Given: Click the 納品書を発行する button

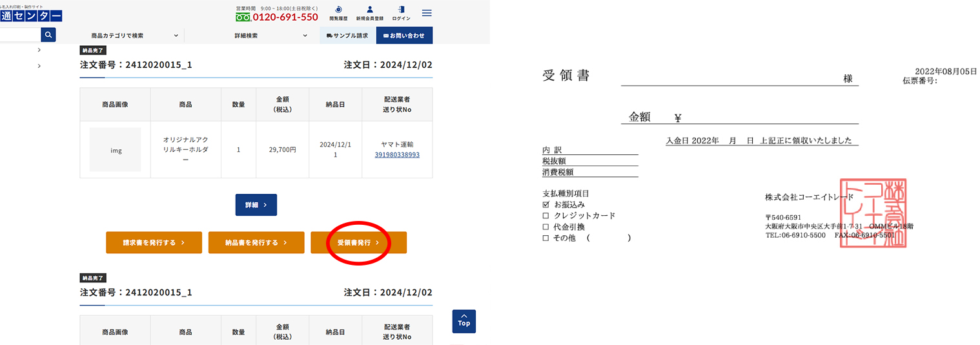Looking at the screenshot, I should [256, 242].
